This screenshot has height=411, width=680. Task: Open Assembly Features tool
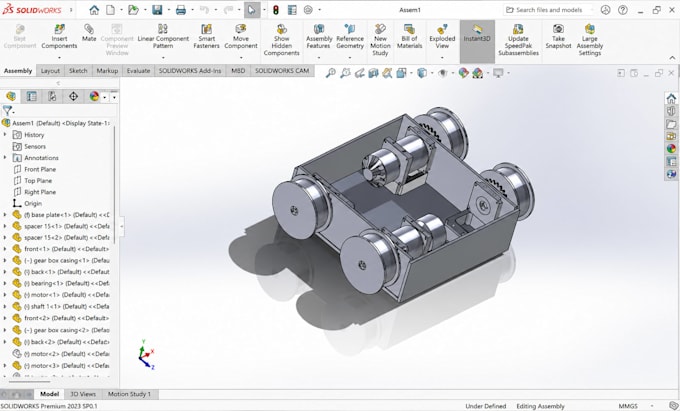319,36
